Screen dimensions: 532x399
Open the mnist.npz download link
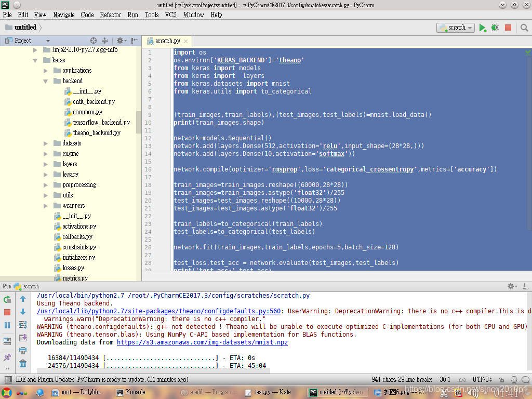202,342
